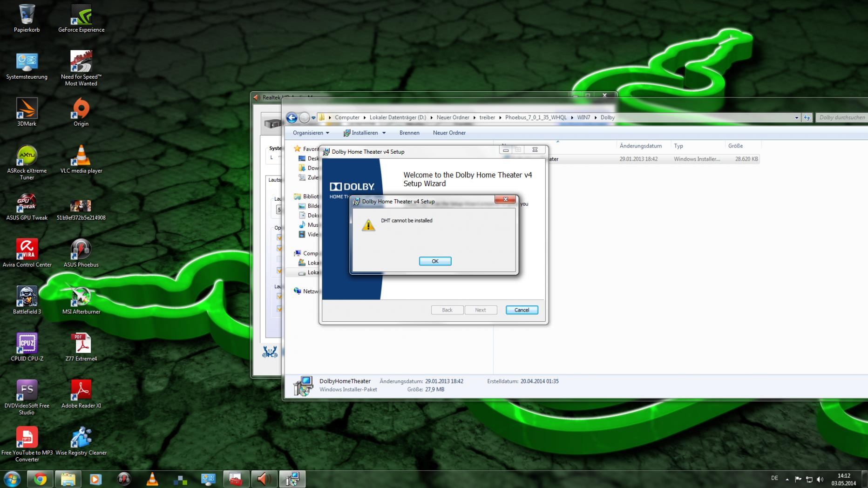Open the Z77 Extreme4 PDF icon
This screenshot has height=488, width=868.
(81, 347)
